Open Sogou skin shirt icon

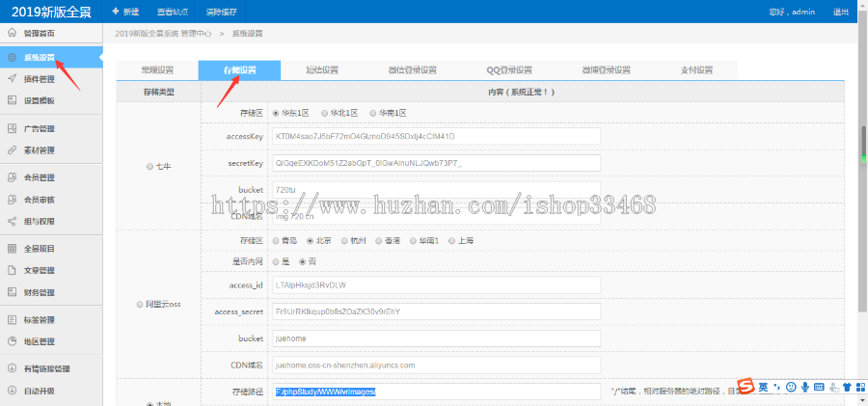pyautogui.click(x=847, y=387)
